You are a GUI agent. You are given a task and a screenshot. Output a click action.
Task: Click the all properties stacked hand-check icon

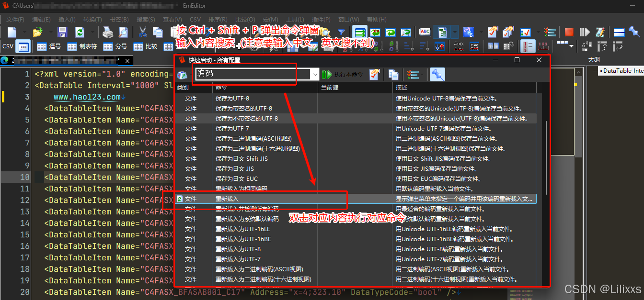click(508, 32)
